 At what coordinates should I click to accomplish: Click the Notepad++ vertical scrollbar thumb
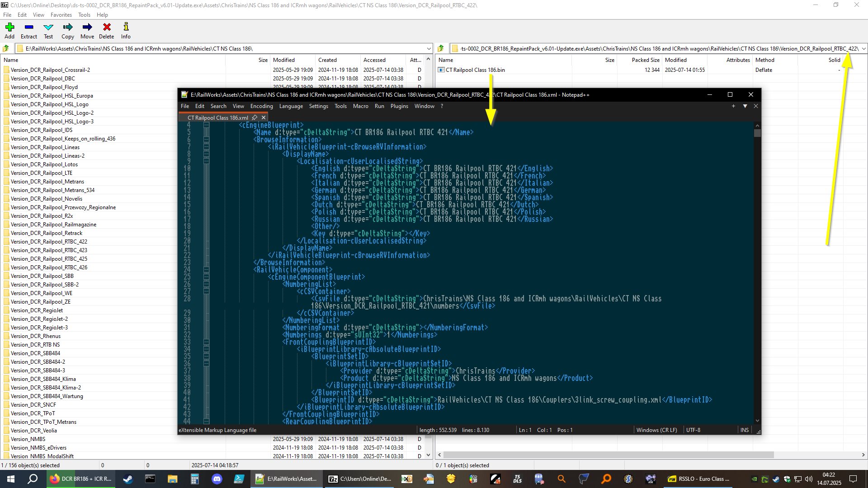(757, 133)
